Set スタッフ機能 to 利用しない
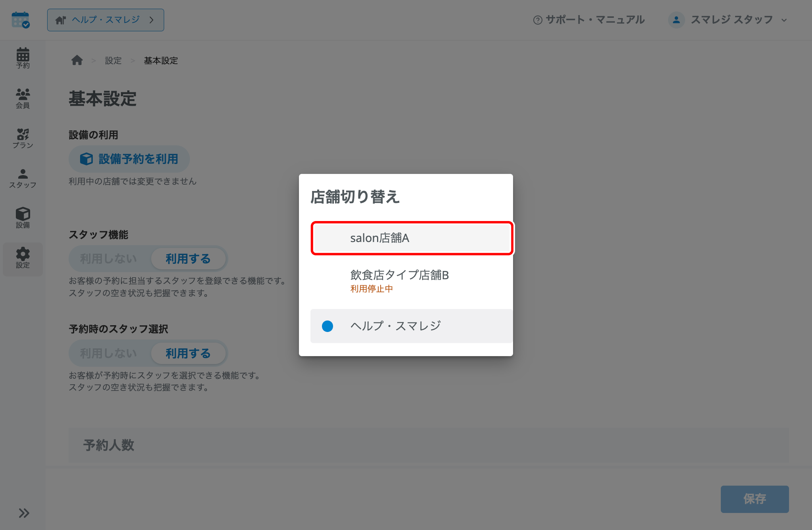 [109, 259]
